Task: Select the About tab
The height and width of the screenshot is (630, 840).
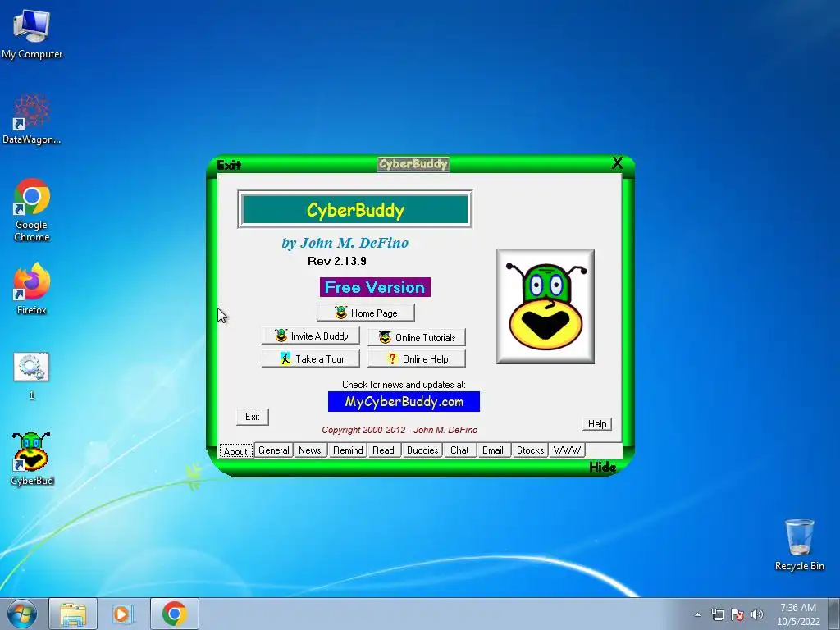Action: 235,451
